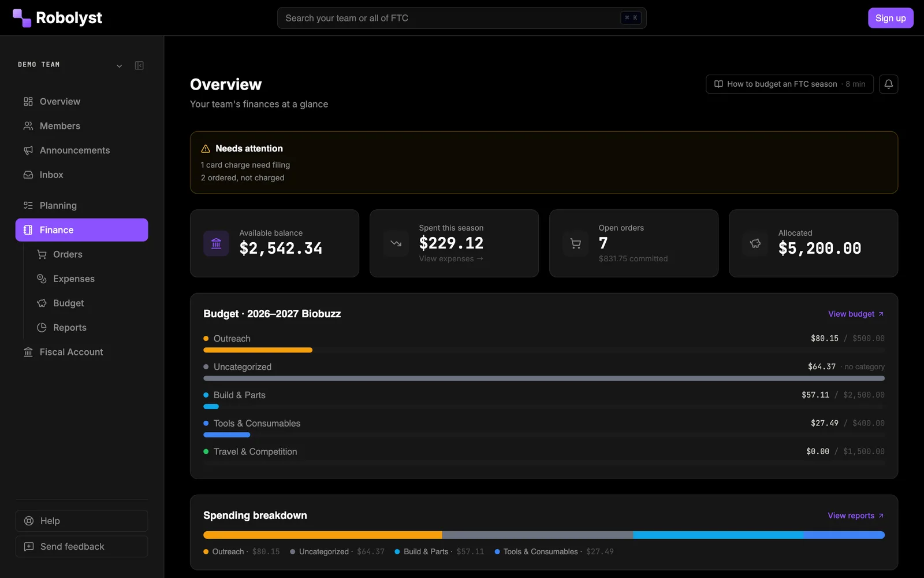Click the Send feedback button
The height and width of the screenshot is (578, 924).
click(x=81, y=546)
